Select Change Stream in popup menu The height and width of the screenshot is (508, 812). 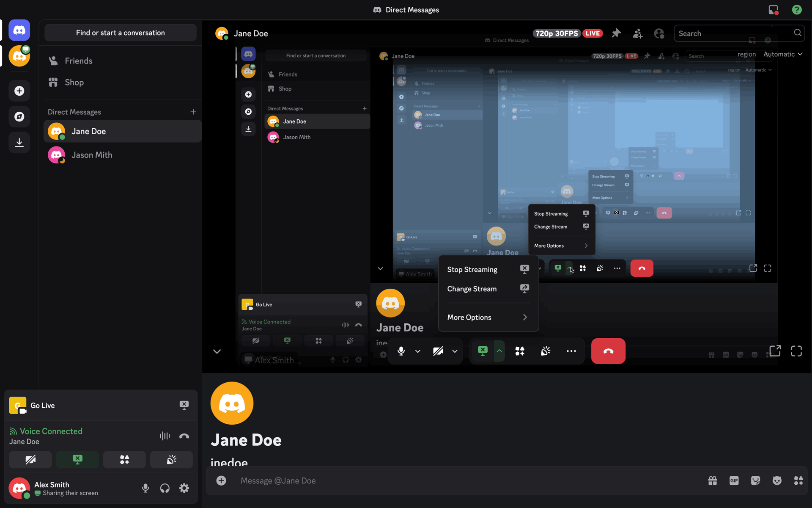pos(488,289)
